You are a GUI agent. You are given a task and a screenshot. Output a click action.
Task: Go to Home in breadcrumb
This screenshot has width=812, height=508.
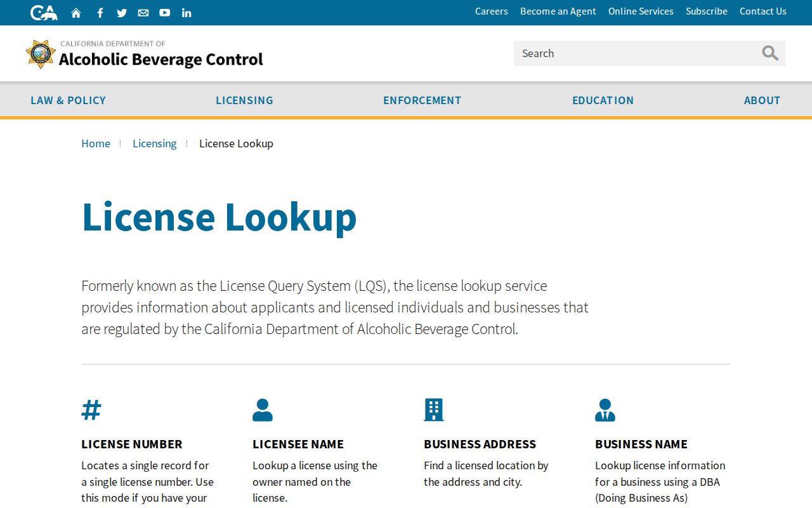(x=96, y=144)
